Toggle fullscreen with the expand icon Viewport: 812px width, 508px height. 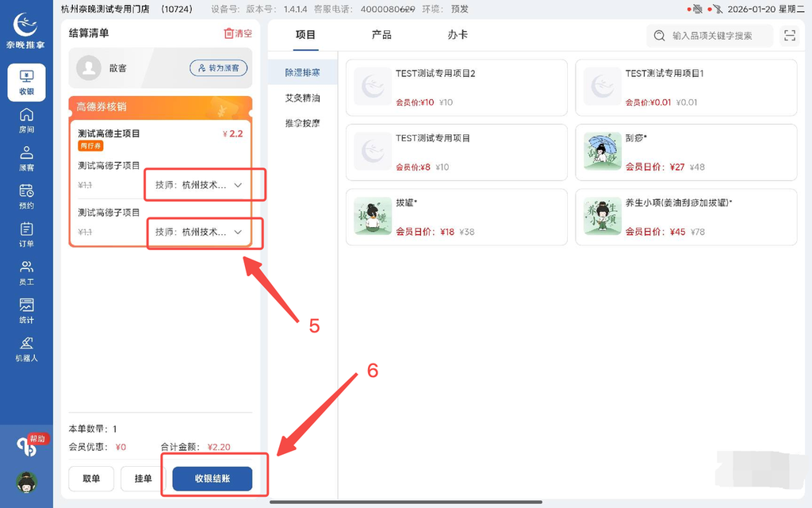pos(789,36)
